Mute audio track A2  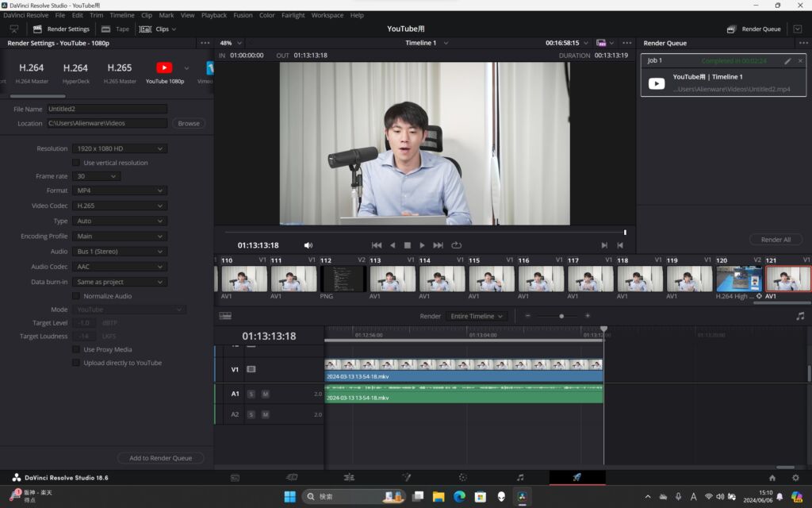point(265,414)
